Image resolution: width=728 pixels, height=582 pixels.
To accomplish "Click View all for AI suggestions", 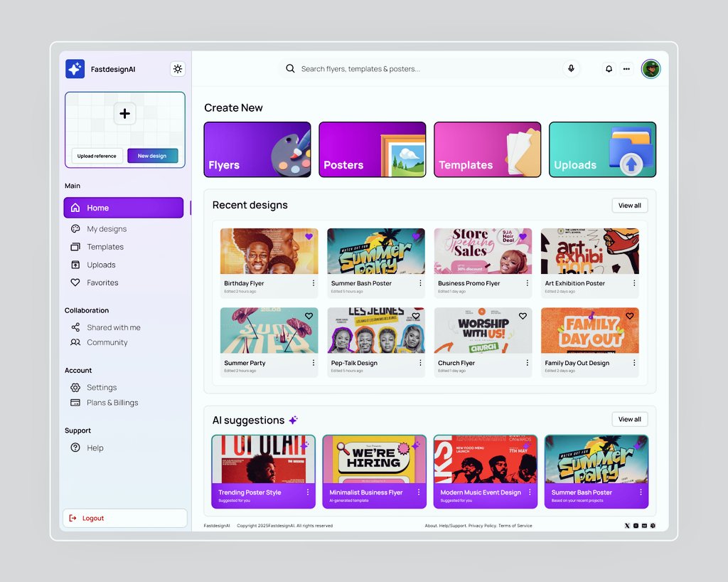I will point(630,419).
